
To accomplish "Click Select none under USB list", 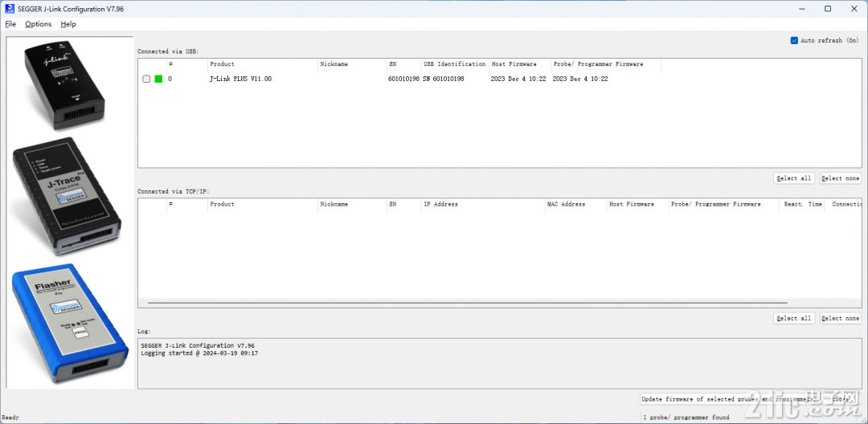I will [x=841, y=178].
